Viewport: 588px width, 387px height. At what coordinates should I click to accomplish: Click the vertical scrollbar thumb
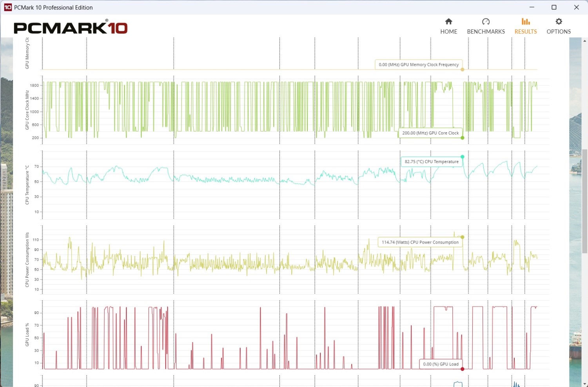584,201
